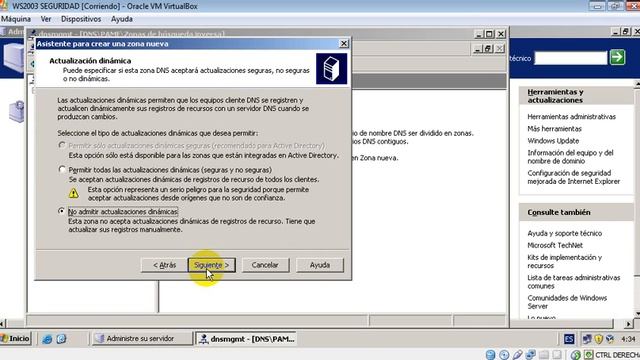Screen dimensions: 640x360
Task: Switch to dnsmgmt taskbar window
Action: tap(247, 339)
